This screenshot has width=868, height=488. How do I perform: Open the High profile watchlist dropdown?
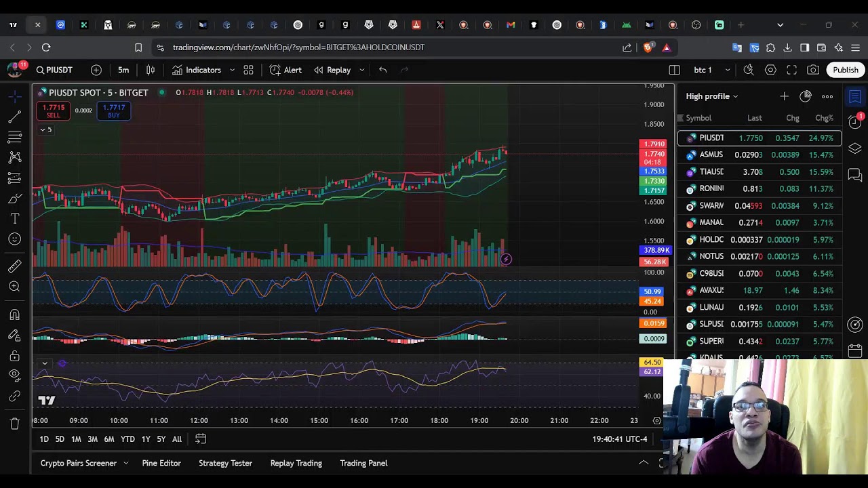click(712, 96)
